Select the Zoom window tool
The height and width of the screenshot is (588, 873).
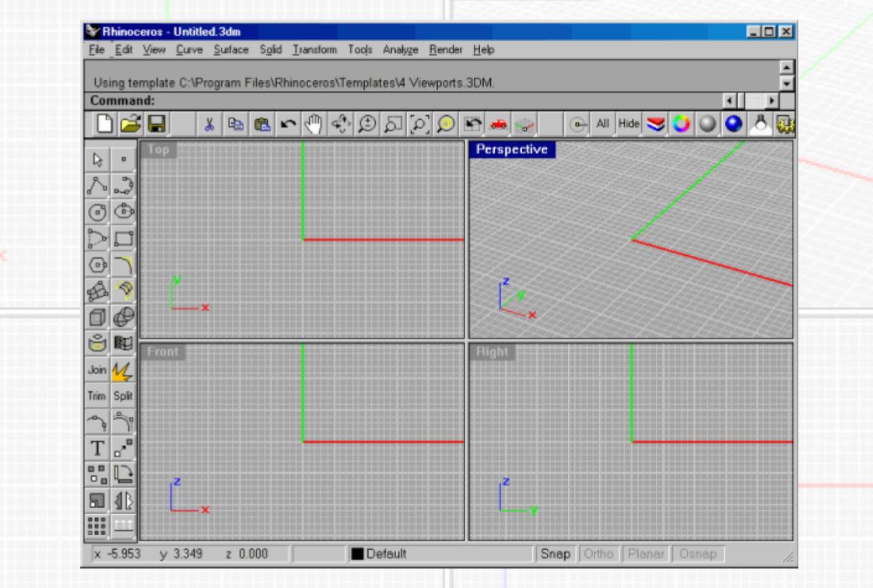[x=393, y=124]
